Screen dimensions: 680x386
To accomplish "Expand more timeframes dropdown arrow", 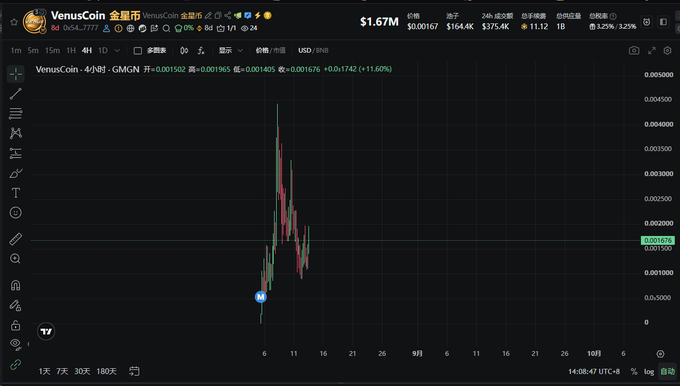I will (x=117, y=51).
